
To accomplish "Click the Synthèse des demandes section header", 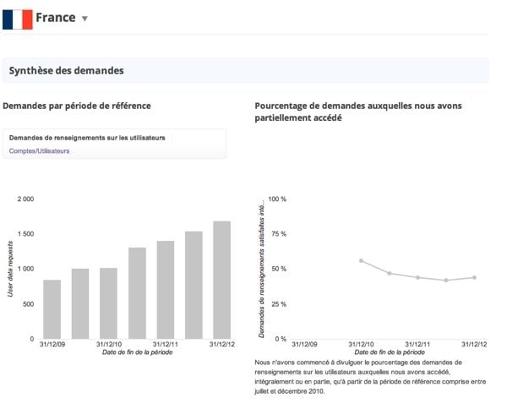I will click(66, 70).
